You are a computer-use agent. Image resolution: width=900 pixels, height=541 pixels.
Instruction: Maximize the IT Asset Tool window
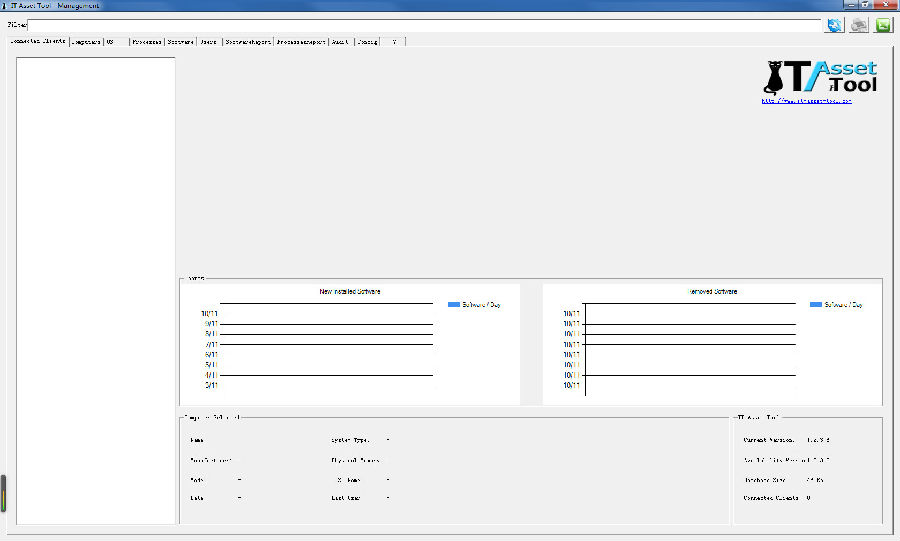point(866,5)
